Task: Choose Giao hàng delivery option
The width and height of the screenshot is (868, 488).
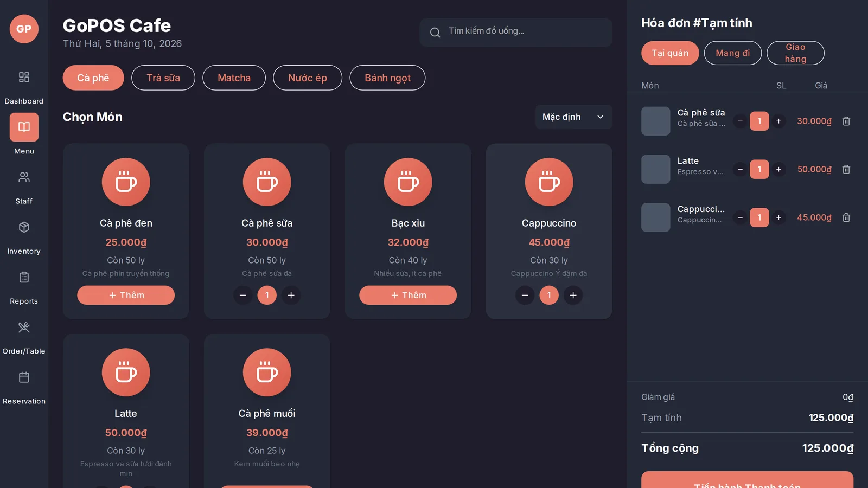Action: 795,53
